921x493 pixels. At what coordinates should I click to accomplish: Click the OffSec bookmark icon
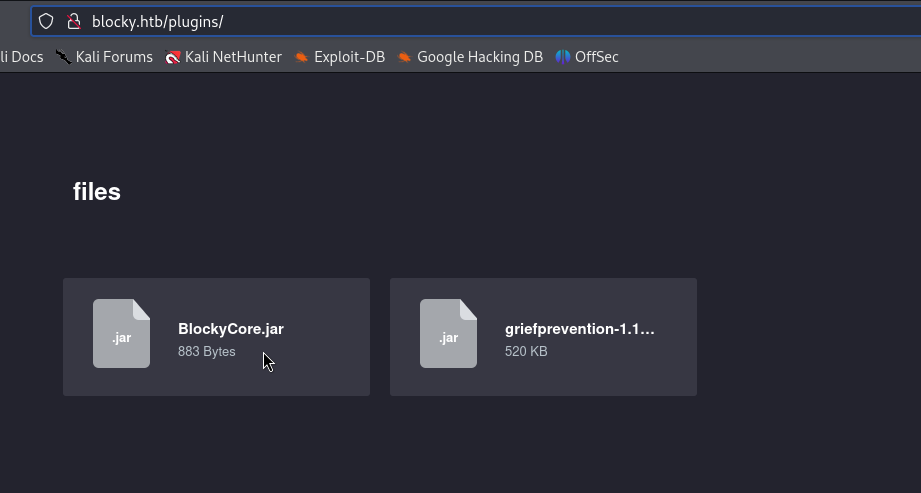563,57
